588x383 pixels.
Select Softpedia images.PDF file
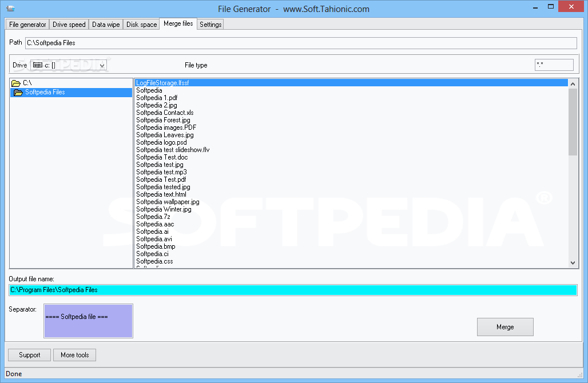(351, 127)
